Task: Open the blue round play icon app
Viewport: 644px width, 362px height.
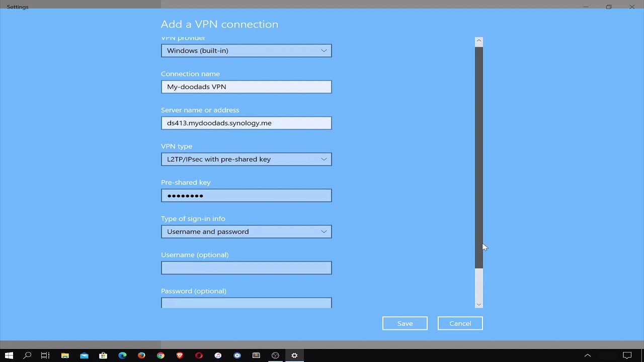Action: [237, 355]
